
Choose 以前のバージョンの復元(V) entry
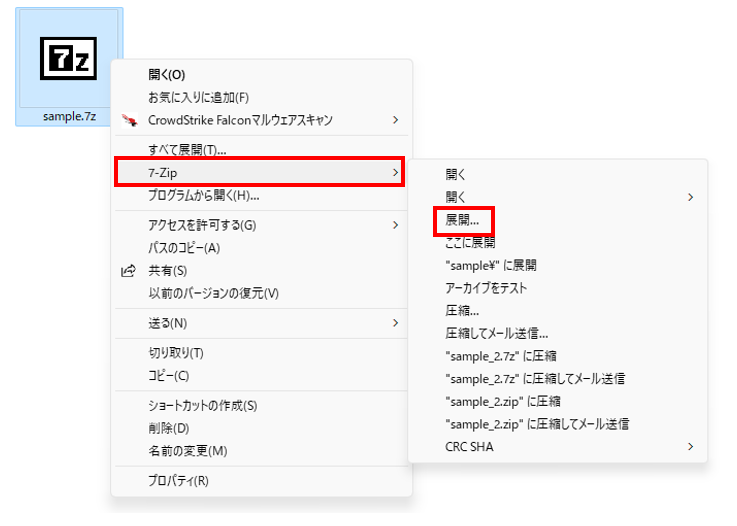[262, 293]
